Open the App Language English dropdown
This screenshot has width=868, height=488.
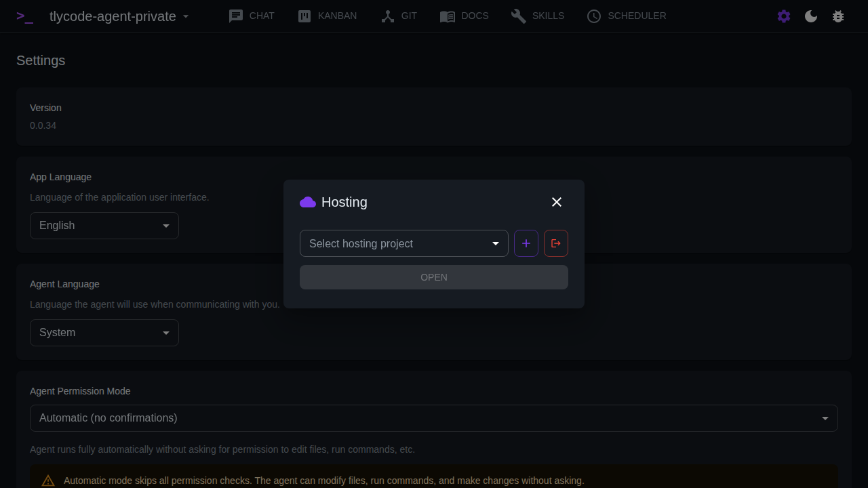click(x=104, y=226)
